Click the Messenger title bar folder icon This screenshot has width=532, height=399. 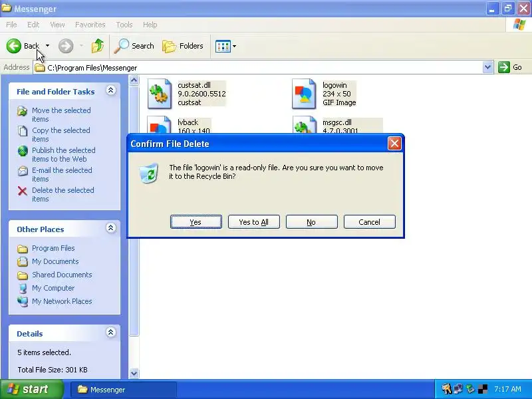[x=6, y=8]
